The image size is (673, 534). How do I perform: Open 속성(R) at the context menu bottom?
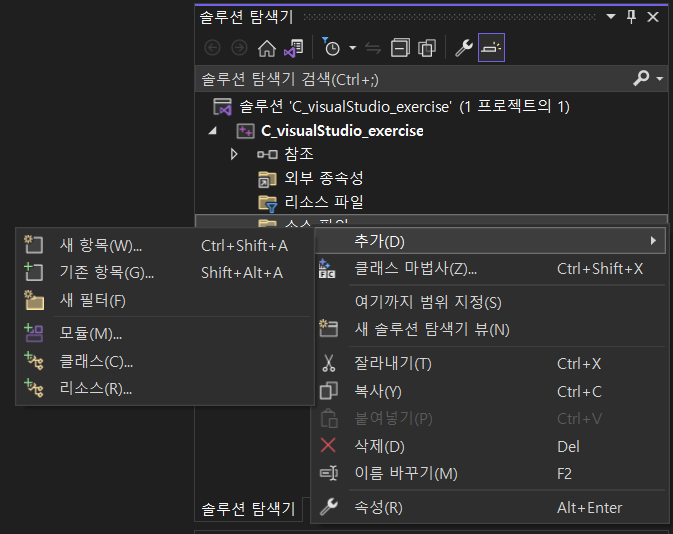click(379, 508)
